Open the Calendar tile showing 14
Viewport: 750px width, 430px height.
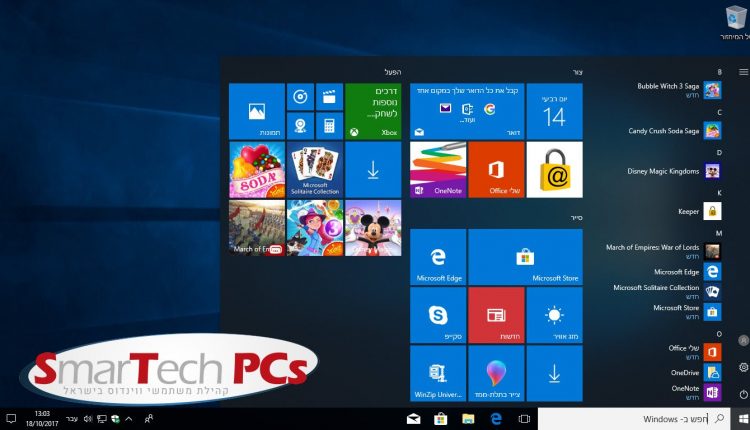[x=554, y=111]
